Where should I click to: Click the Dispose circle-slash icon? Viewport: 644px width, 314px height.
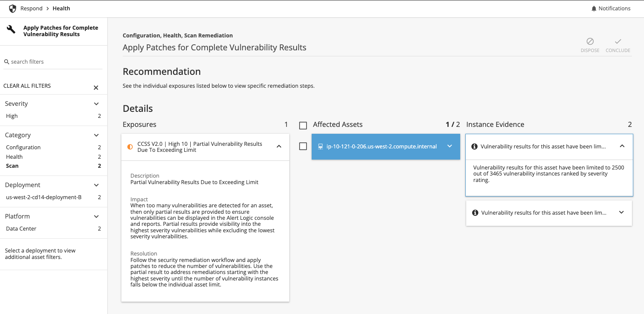click(x=590, y=41)
